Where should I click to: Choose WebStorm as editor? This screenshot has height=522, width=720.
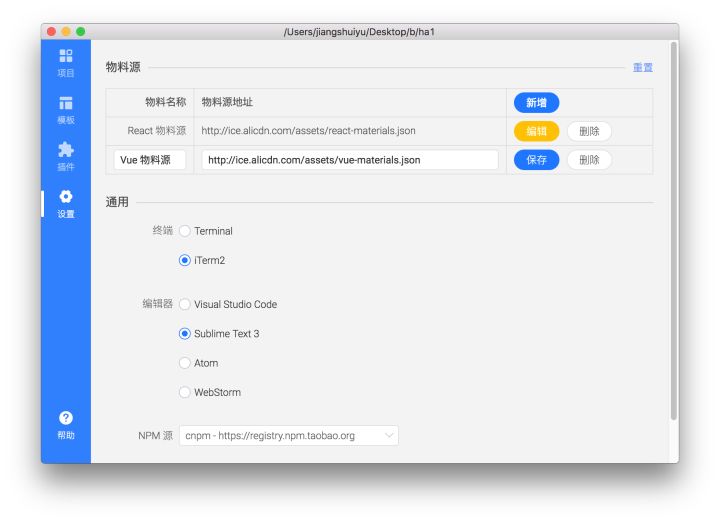pos(185,393)
